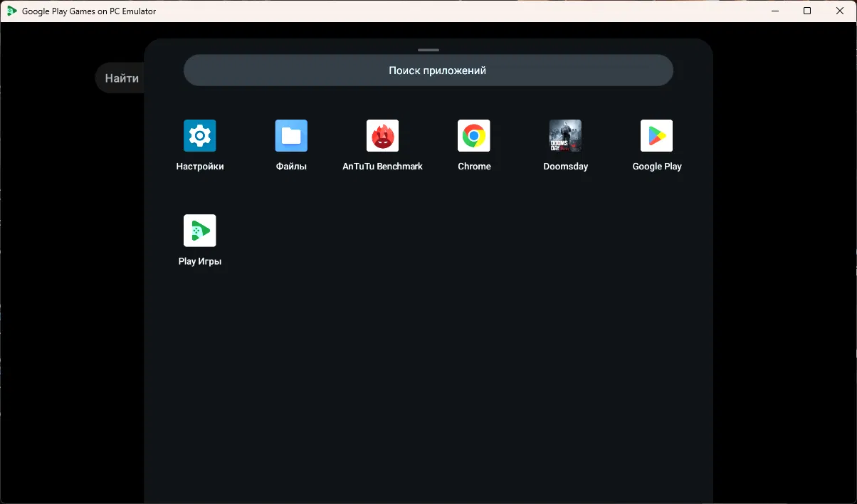This screenshot has width=857, height=504.
Task: Close the emulator window
Action: 840,11
